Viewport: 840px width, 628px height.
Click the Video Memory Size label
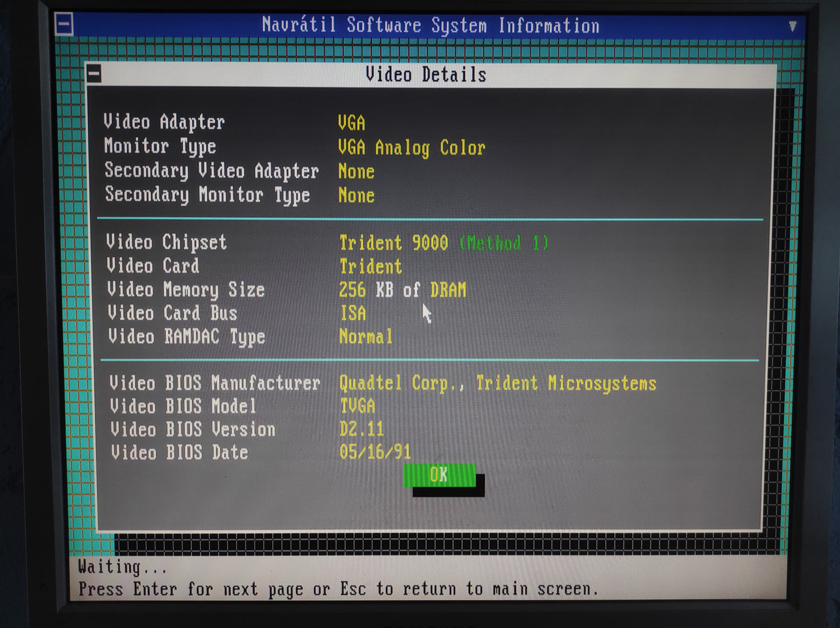coord(185,289)
